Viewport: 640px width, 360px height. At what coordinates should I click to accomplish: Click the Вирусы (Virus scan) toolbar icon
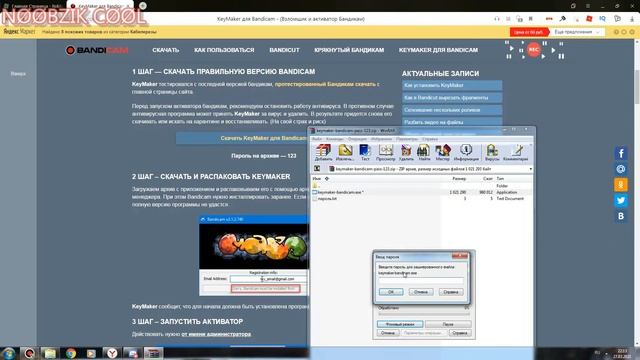click(492, 153)
